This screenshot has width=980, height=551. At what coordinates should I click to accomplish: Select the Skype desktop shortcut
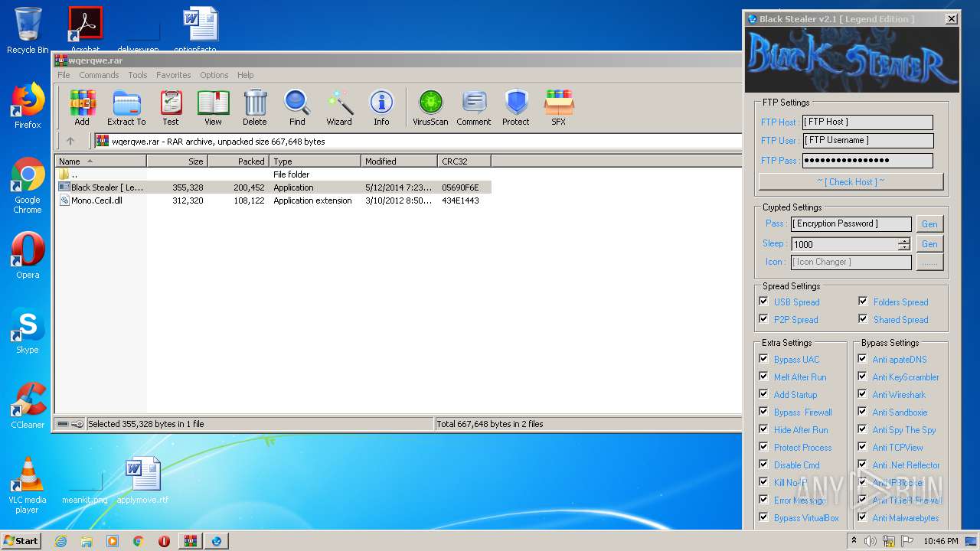click(x=28, y=331)
